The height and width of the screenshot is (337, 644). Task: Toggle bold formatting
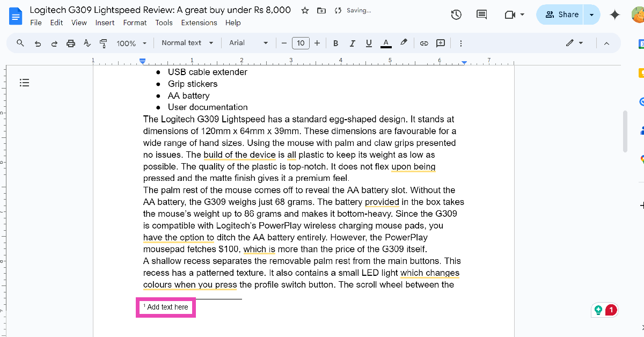(335, 43)
